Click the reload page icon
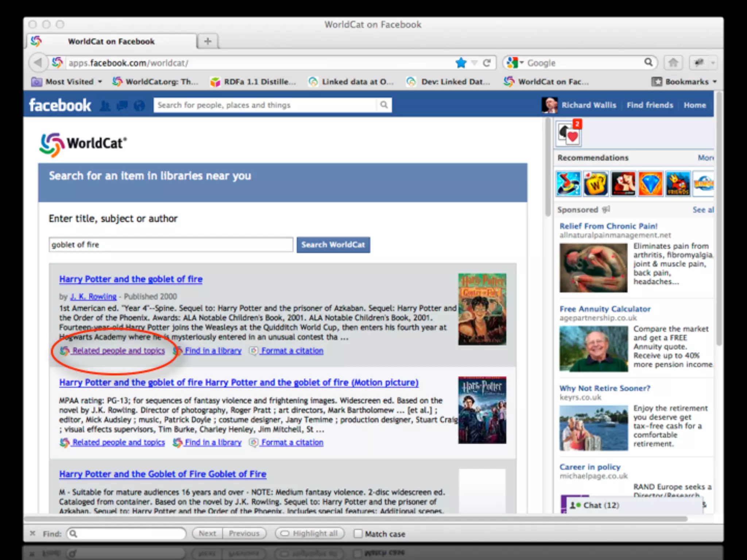Image resolution: width=747 pixels, height=560 pixels. tap(487, 63)
